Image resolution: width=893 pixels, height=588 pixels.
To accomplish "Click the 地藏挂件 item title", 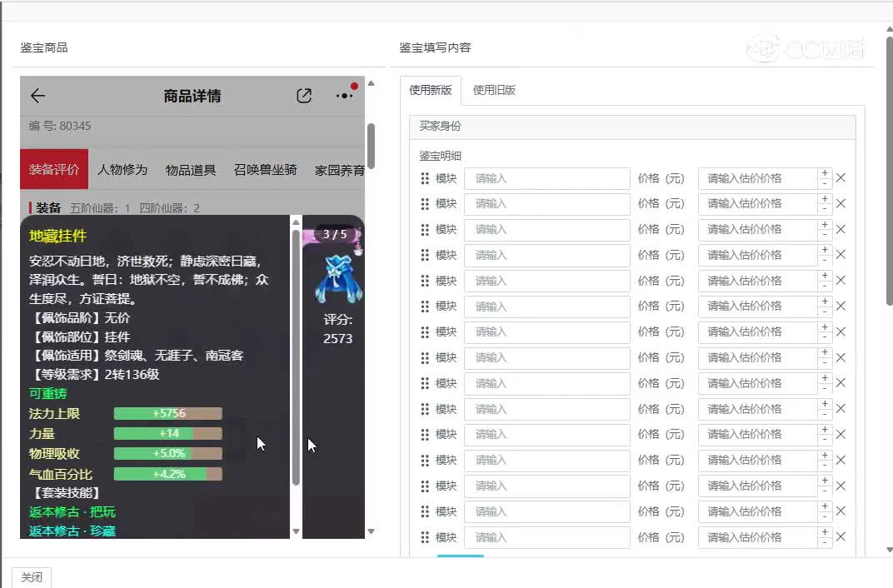I will [x=57, y=237].
